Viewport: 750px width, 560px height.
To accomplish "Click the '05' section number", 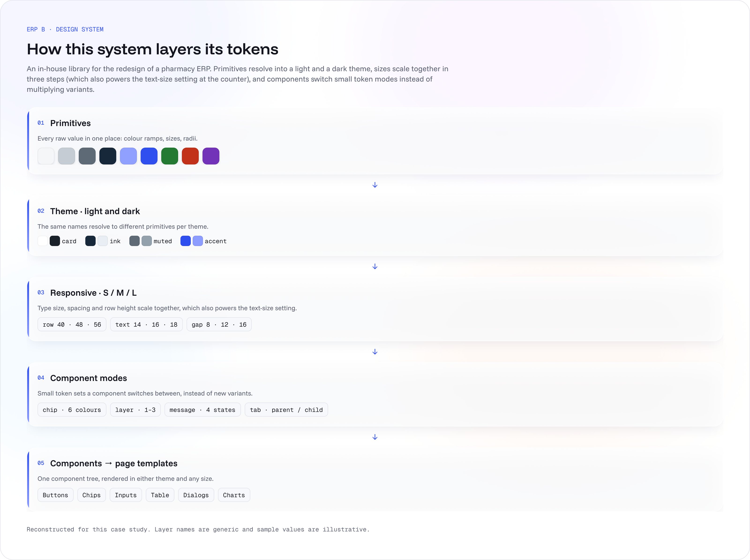I will (41, 463).
